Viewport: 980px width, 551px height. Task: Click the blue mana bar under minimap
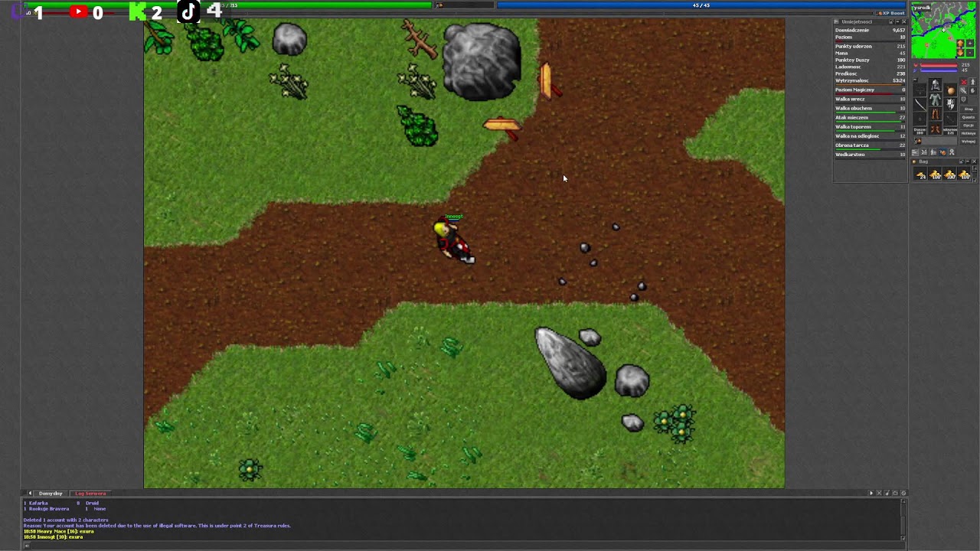coord(939,70)
